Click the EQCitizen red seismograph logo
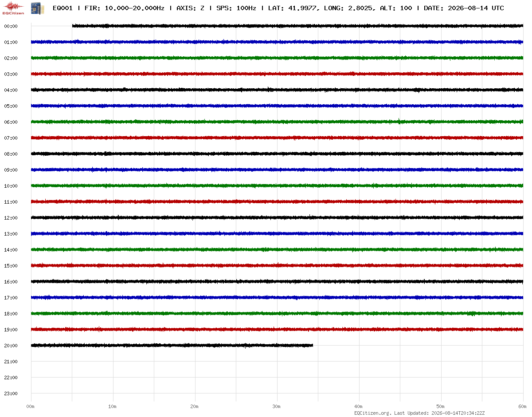Viewport: 532px width, 417px height. (13, 8)
